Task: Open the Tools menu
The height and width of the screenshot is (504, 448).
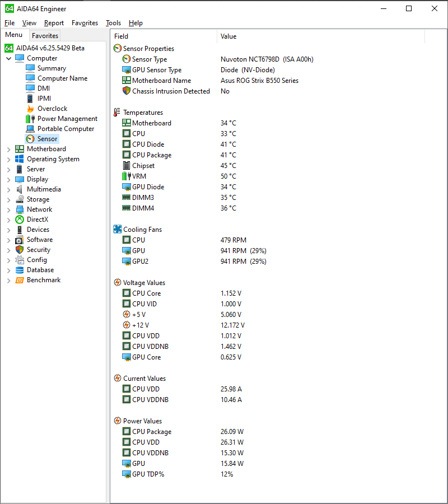Action: [x=114, y=23]
